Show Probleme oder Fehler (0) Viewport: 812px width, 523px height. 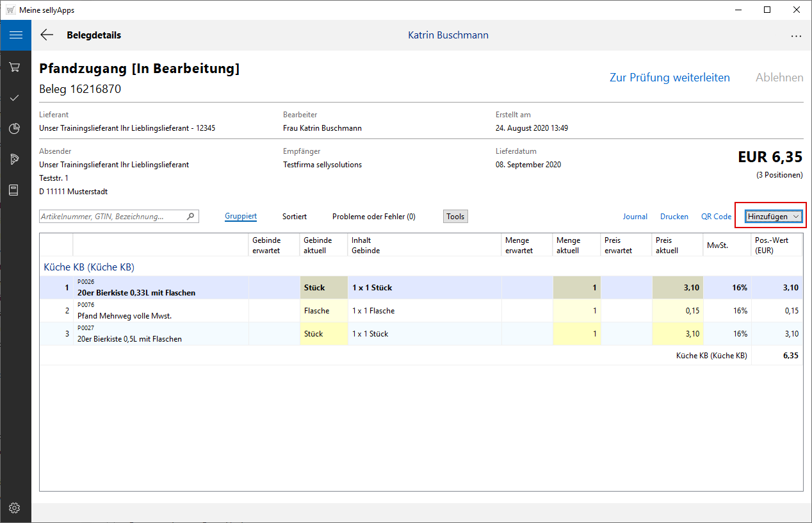373,217
